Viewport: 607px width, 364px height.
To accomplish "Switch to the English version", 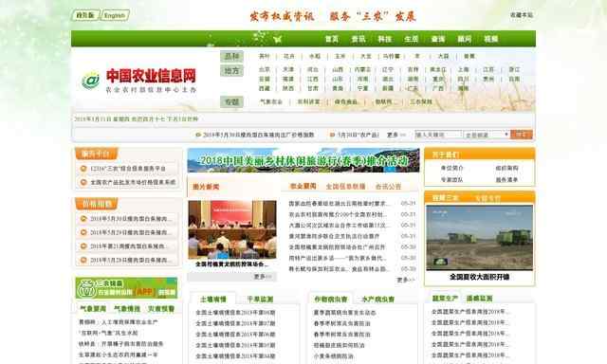I will point(115,15).
